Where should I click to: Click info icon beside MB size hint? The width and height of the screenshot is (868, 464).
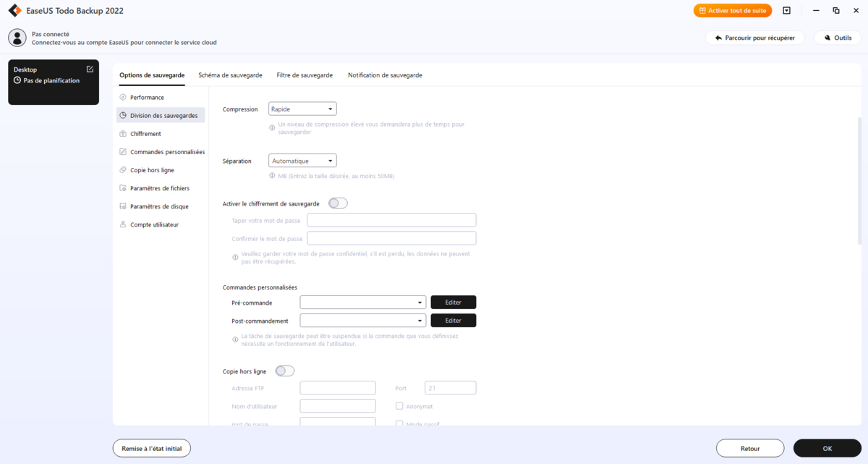(272, 176)
